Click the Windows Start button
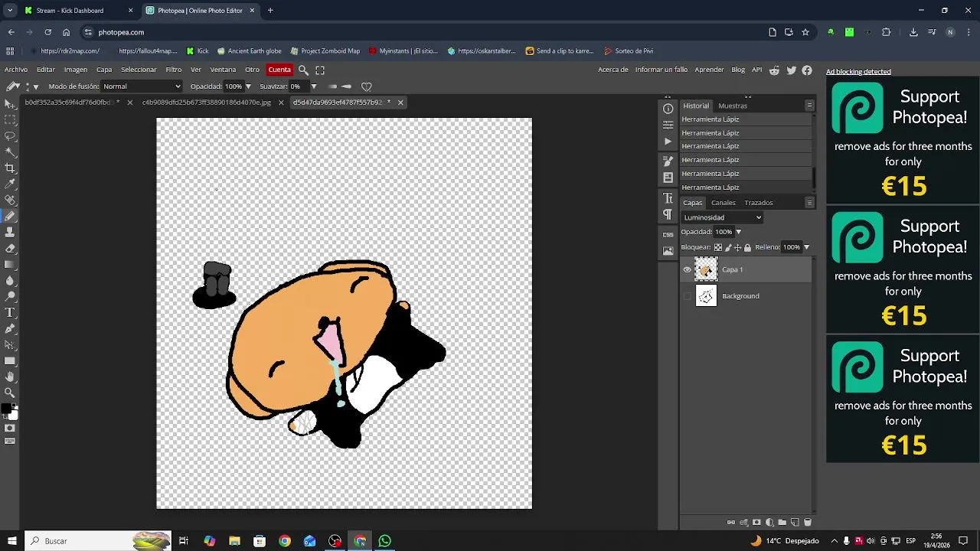980x551 pixels. point(11,541)
